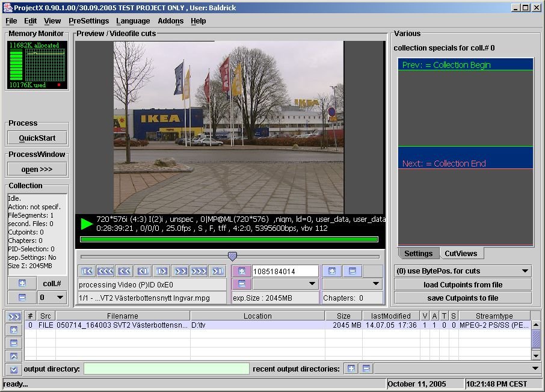Open the Edit menu
The width and height of the screenshot is (545, 392).
pyautogui.click(x=30, y=21)
